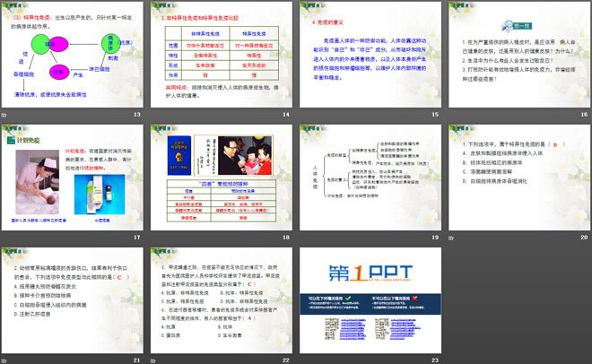Select slide 20 thumbnail with answer B
The image size is (592, 364).
point(519,178)
